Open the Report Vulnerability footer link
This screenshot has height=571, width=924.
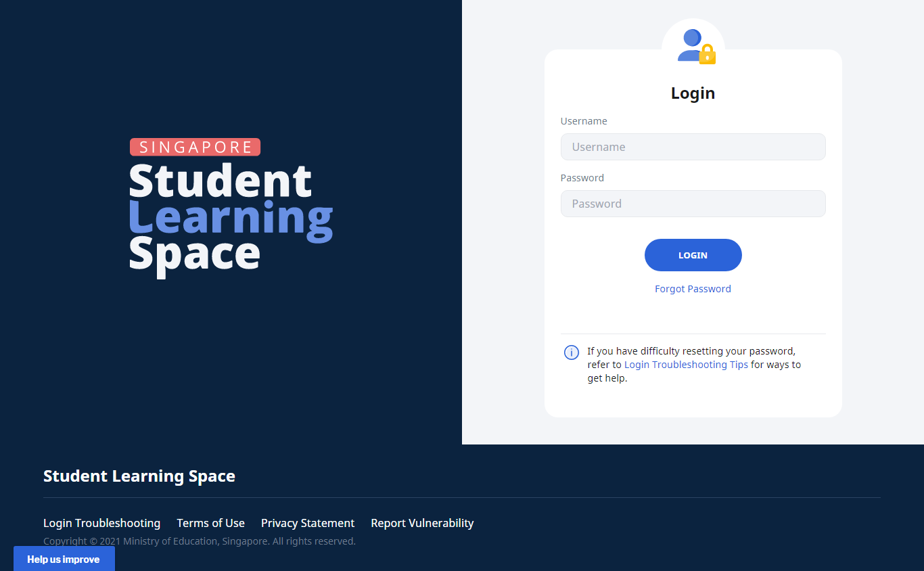[x=422, y=523]
